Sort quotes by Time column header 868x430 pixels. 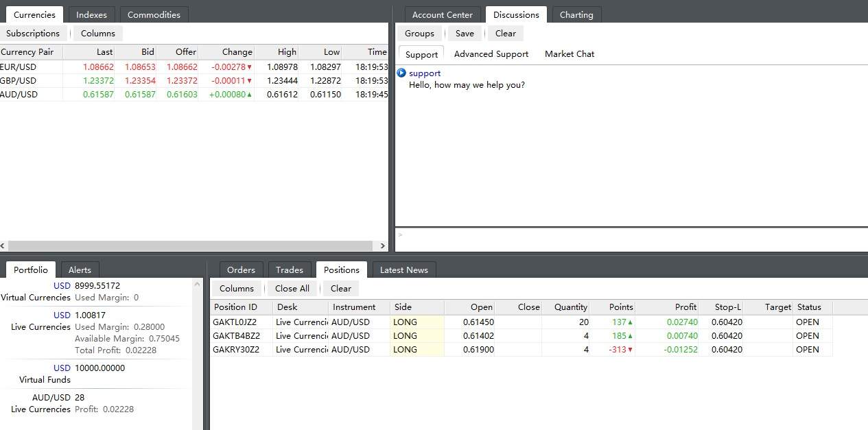click(365, 51)
